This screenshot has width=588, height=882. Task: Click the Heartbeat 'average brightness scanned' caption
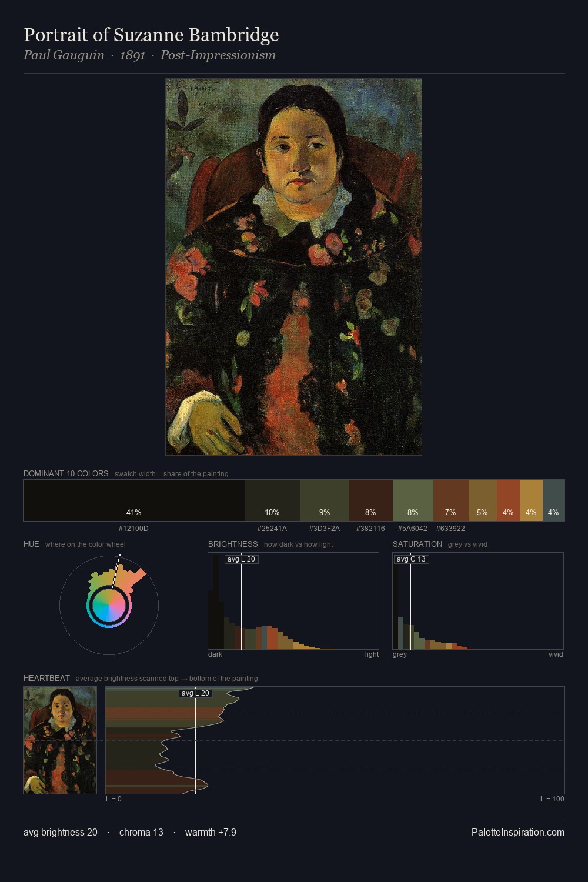tap(166, 679)
